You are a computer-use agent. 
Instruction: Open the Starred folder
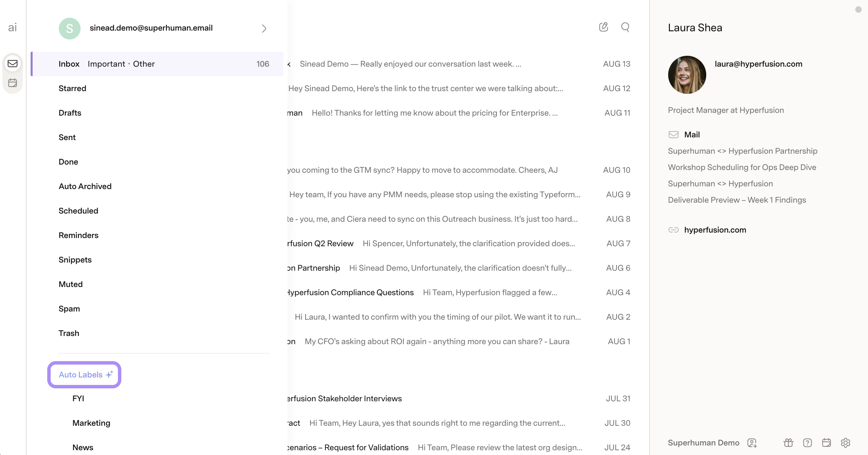coord(72,88)
